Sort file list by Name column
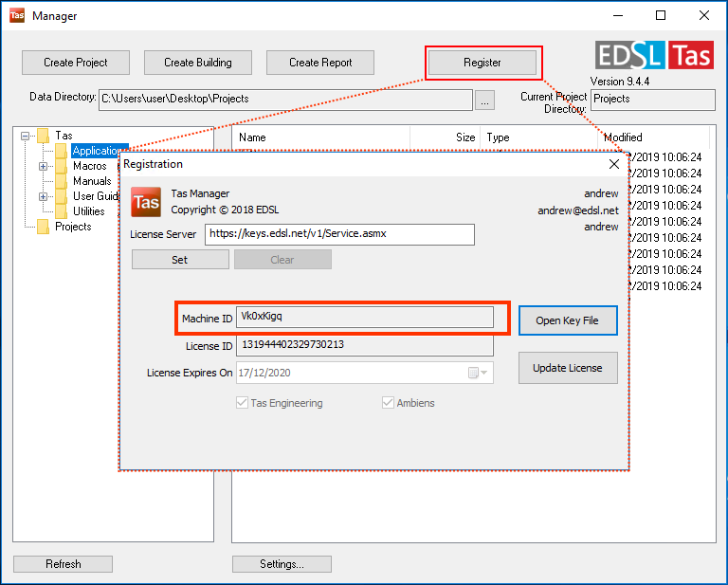 pyautogui.click(x=320, y=137)
